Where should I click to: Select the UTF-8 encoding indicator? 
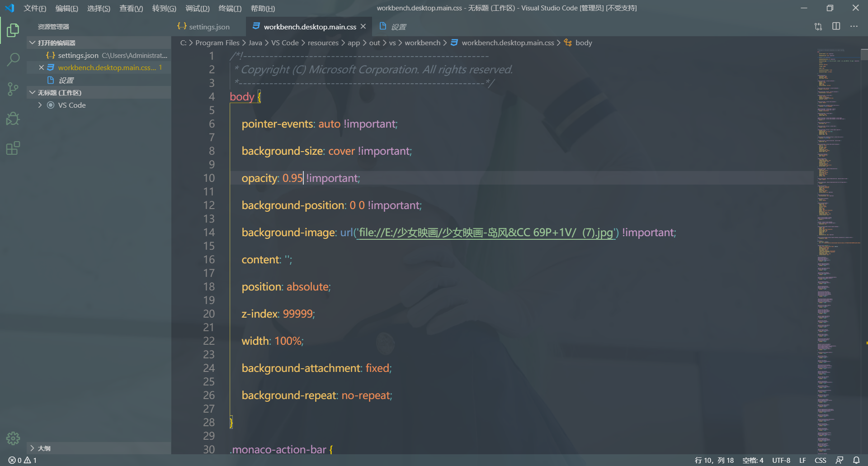[x=781, y=460]
